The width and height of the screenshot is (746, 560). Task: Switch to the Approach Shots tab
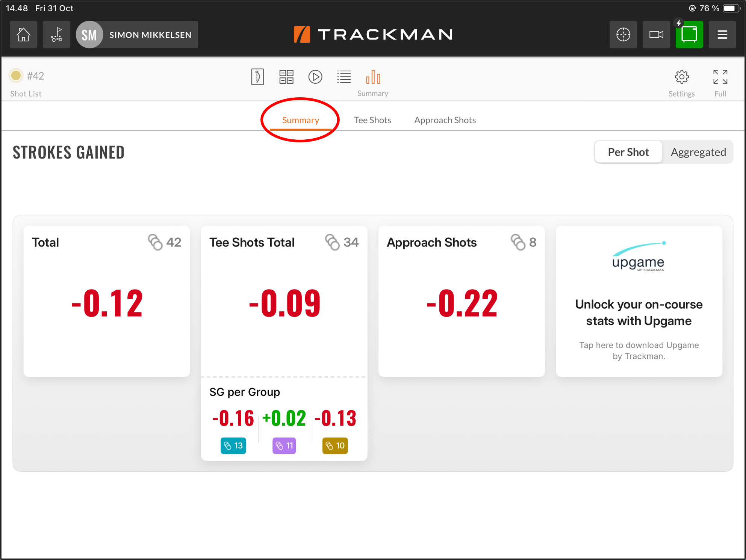tap(445, 120)
